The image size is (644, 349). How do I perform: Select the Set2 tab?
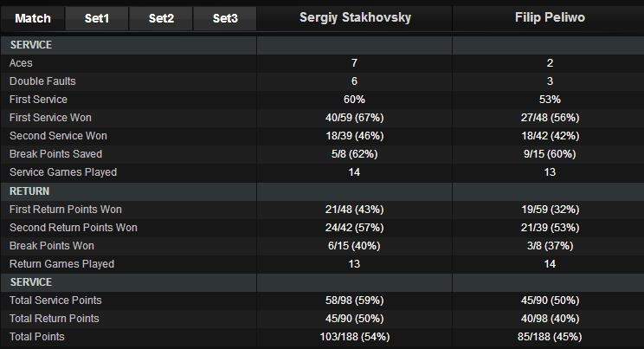[x=160, y=18]
